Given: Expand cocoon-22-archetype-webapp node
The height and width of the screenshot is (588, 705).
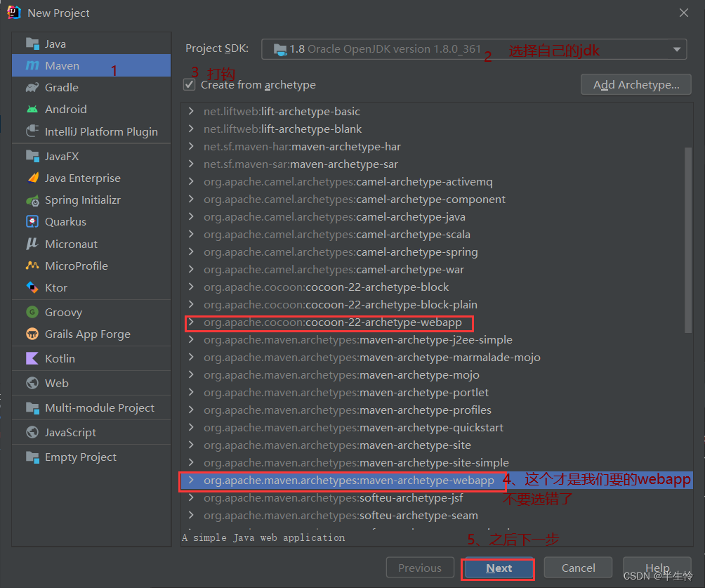Looking at the screenshot, I should [191, 322].
